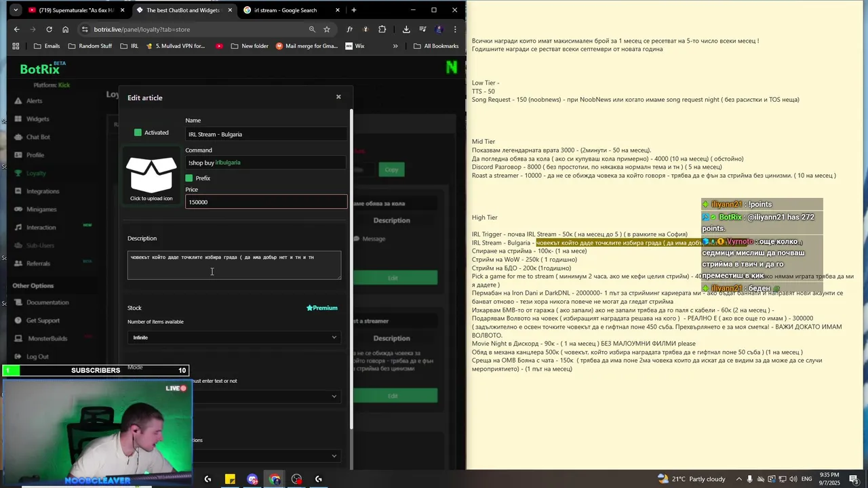This screenshot has height=488, width=868.
Task: Click the ENG language indicator
Action: coord(807,479)
